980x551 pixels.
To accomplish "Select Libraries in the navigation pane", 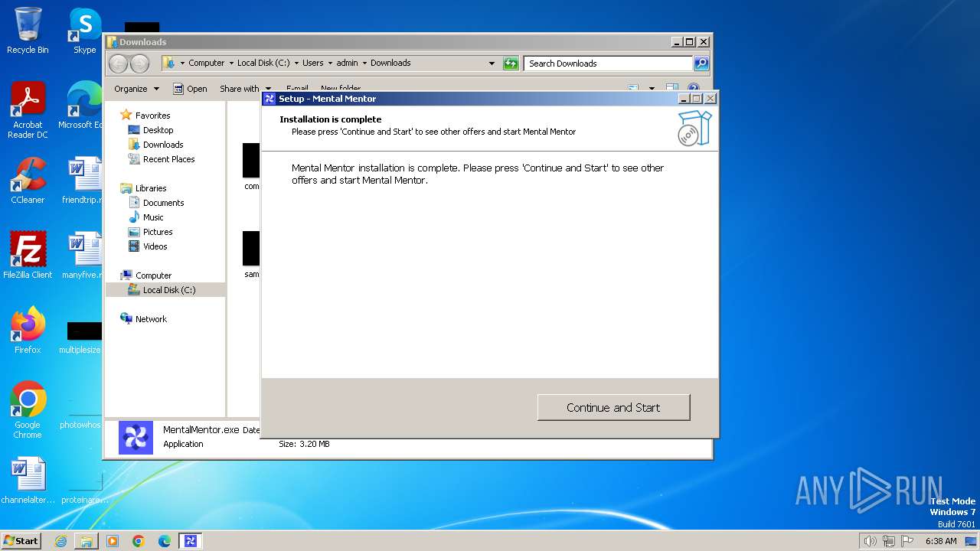I will 151,188.
